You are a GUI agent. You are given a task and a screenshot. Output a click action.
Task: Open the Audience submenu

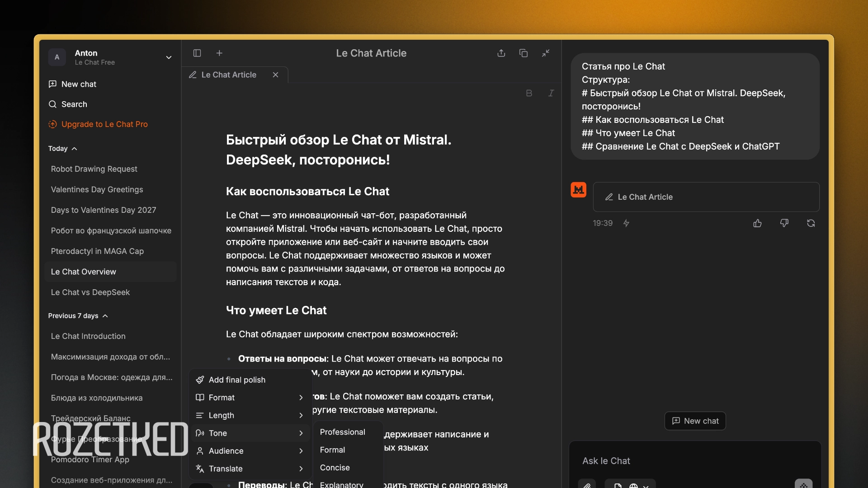pyautogui.click(x=250, y=451)
